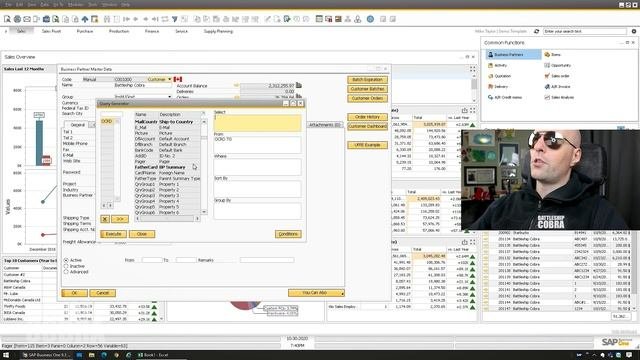Click the Canadian flag icon
This screenshot has height=360, width=640.
coord(178,79)
